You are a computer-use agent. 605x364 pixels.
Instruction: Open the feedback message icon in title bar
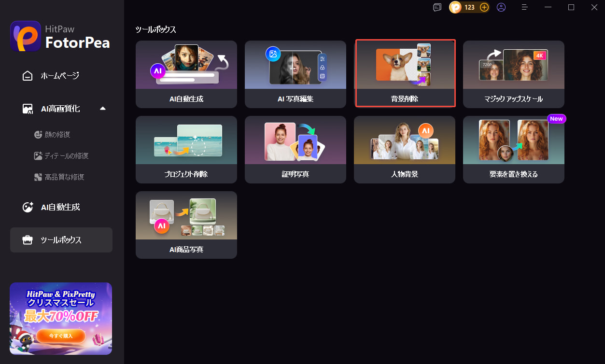point(437,7)
